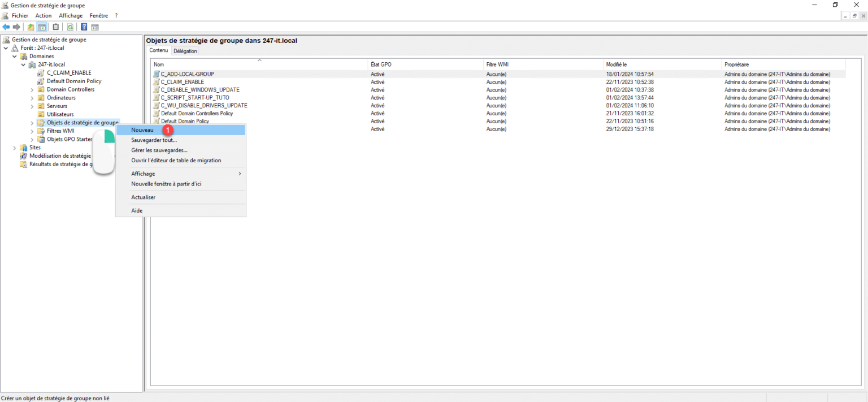This screenshot has height=402, width=868.
Task: Expand the Sites node
Action: (x=14, y=147)
